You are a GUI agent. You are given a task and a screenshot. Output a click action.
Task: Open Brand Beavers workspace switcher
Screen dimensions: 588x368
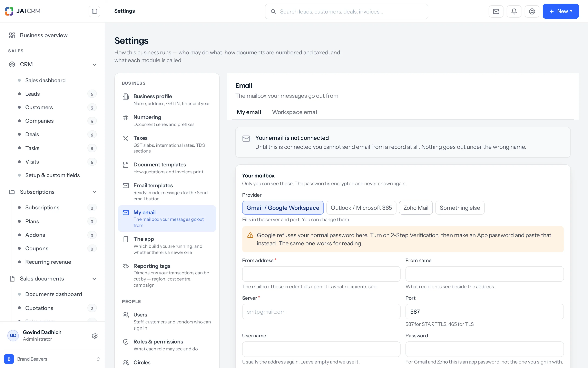point(52,359)
